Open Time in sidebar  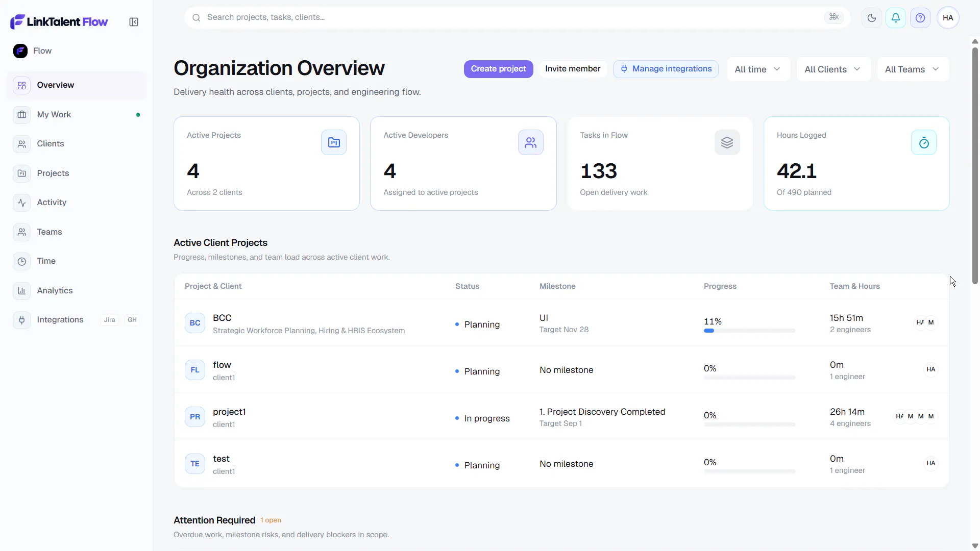[77, 261]
